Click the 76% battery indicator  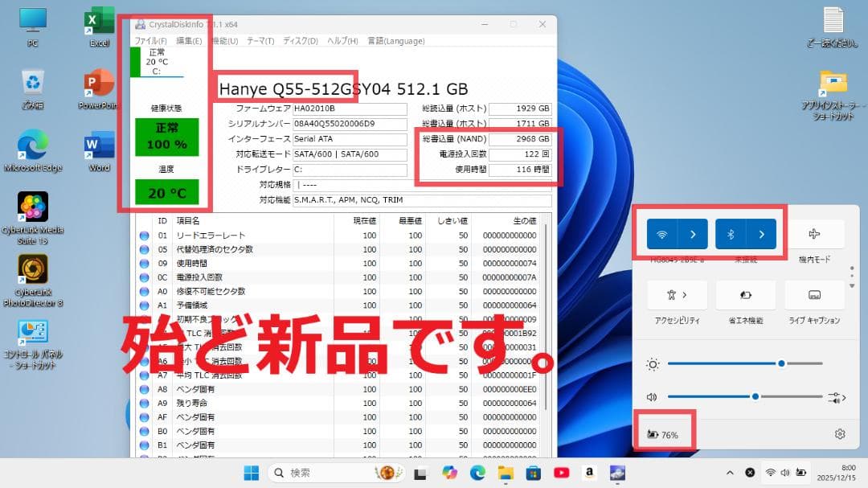pos(662,435)
